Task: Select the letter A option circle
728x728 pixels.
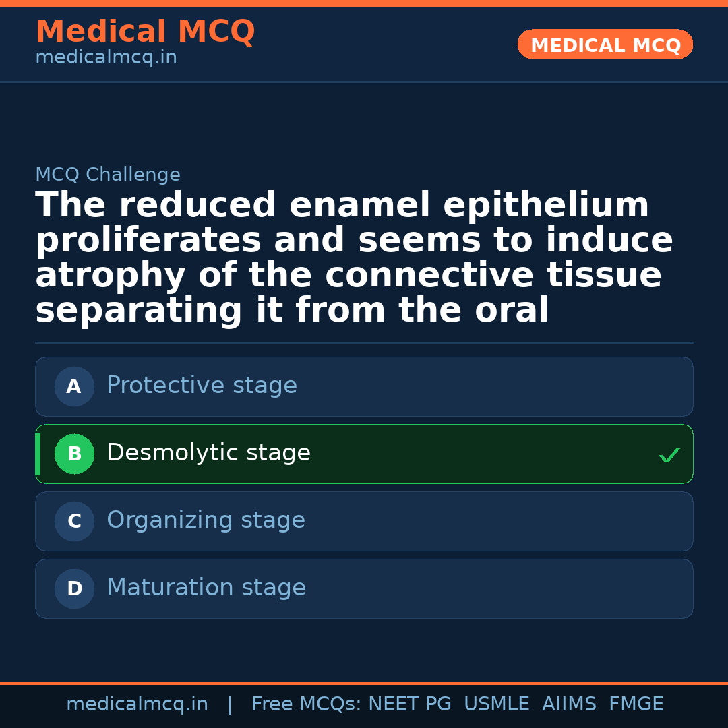Action: [x=74, y=387]
